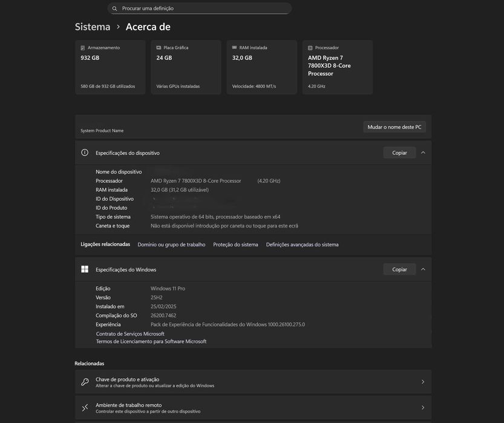Open 'Proteção do sistema' link

[235, 244]
